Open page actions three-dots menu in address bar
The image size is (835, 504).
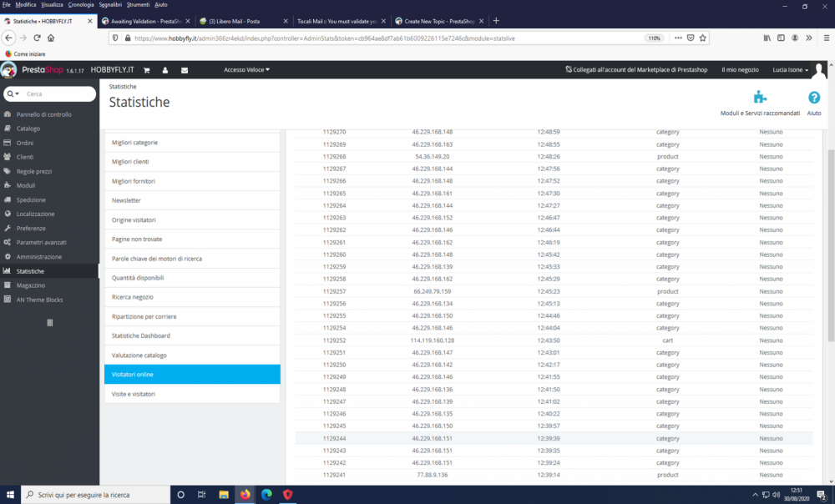coord(678,38)
